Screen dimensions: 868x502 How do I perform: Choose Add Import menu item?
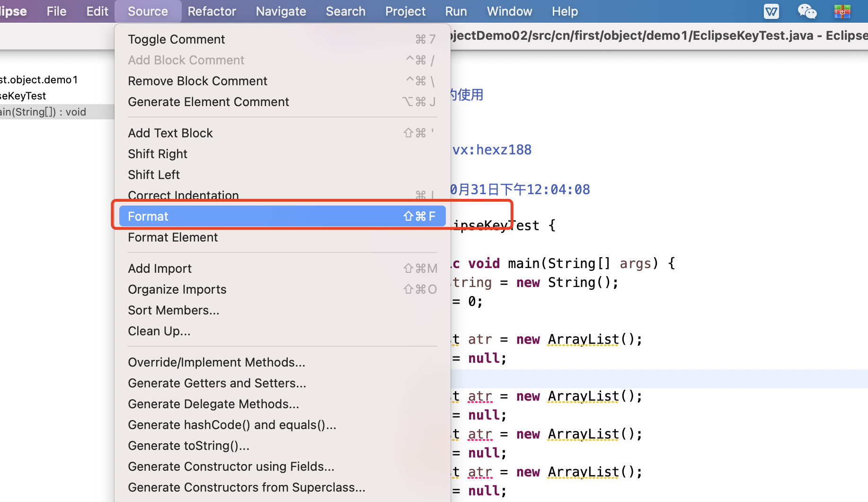click(159, 269)
